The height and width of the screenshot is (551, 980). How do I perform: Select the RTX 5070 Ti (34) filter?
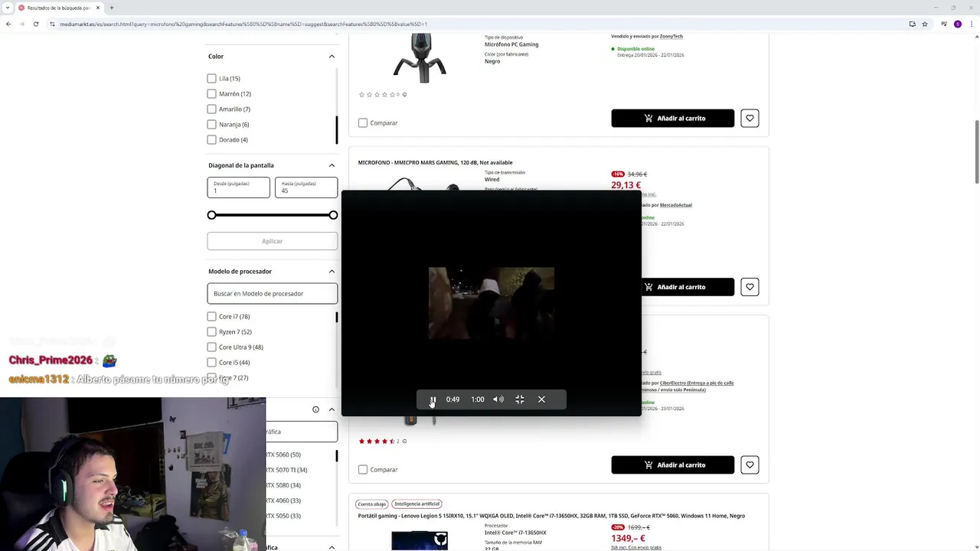286,470
